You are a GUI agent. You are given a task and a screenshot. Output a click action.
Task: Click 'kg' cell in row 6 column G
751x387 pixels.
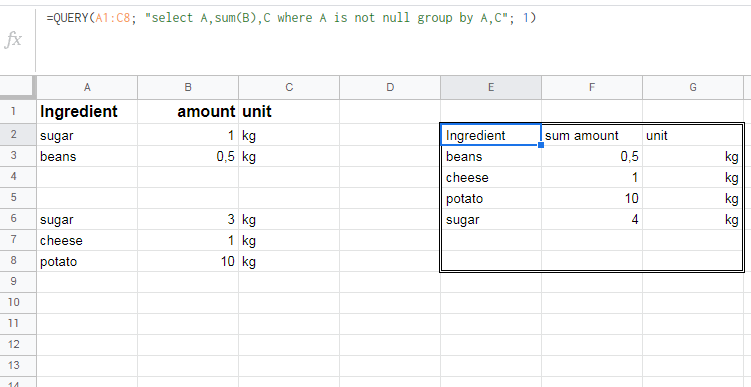693,219
